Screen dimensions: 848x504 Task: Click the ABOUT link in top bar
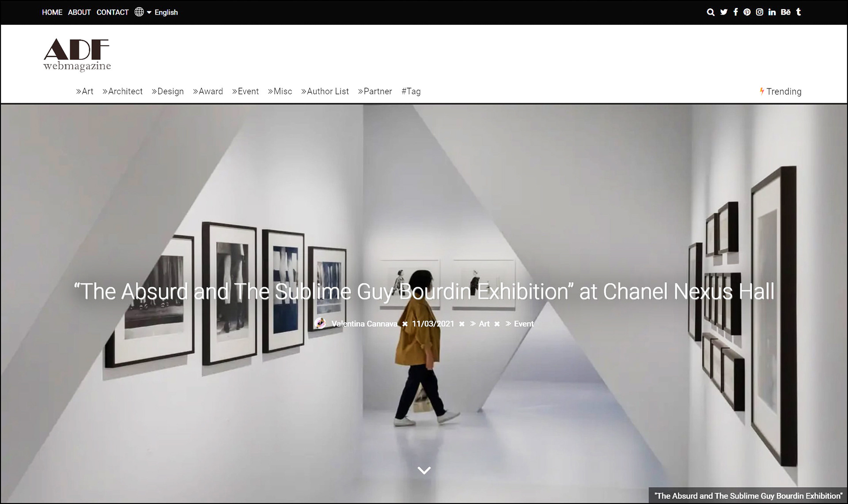[79, 12]
